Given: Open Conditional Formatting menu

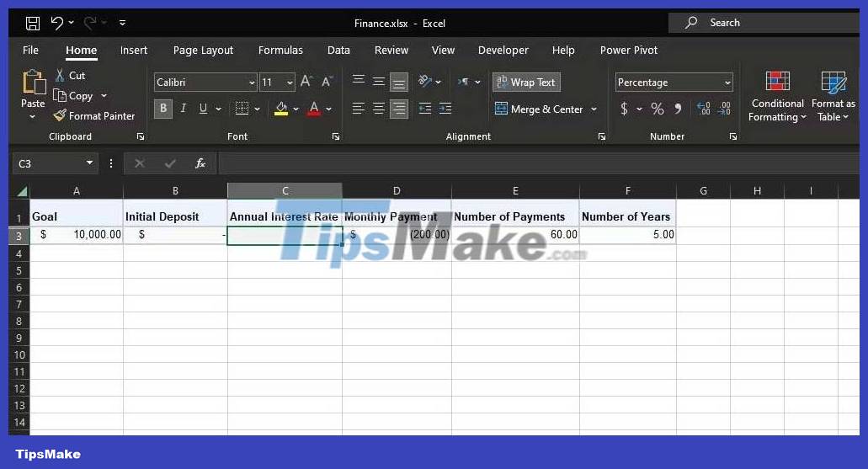Looking at the screenshot, I should click(x=777, y=96).
